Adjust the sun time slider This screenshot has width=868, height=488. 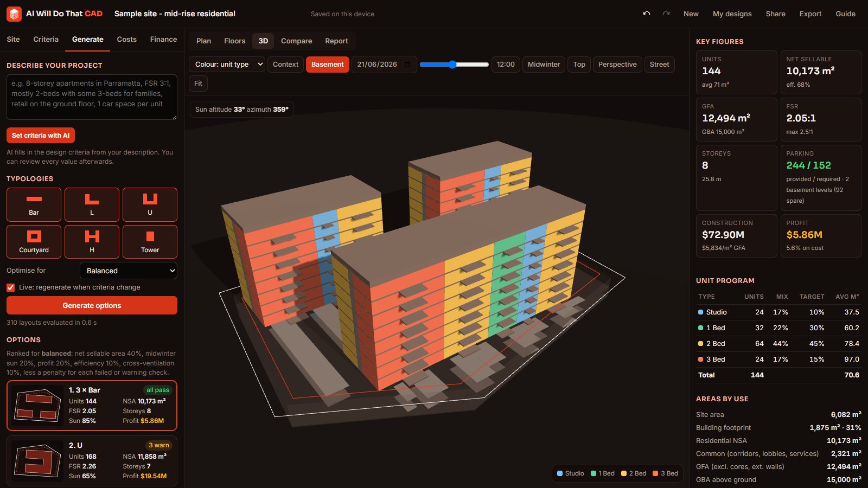[454, 65]
